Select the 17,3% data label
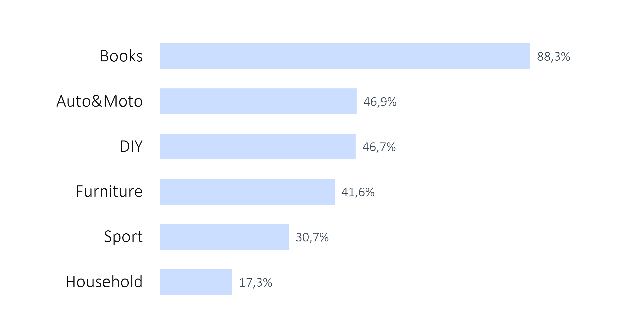Viewport: 644px width, 322px height. tap(255, 282)
